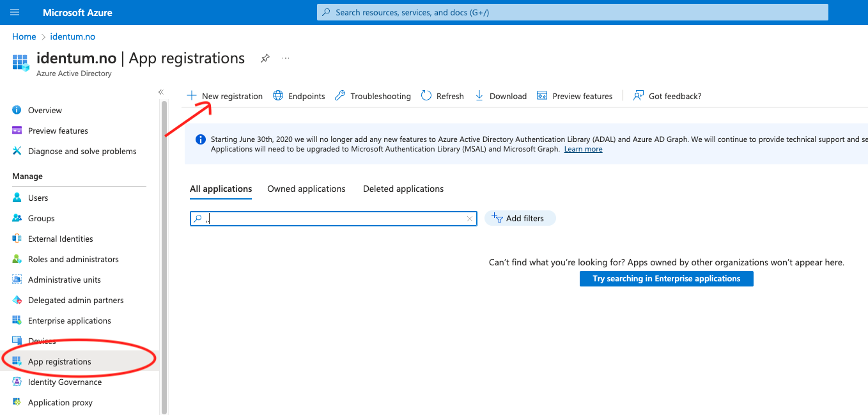Go to Groups in the sidebar
The height and width of the screenshot is (415, 868).
coord(42,218)
